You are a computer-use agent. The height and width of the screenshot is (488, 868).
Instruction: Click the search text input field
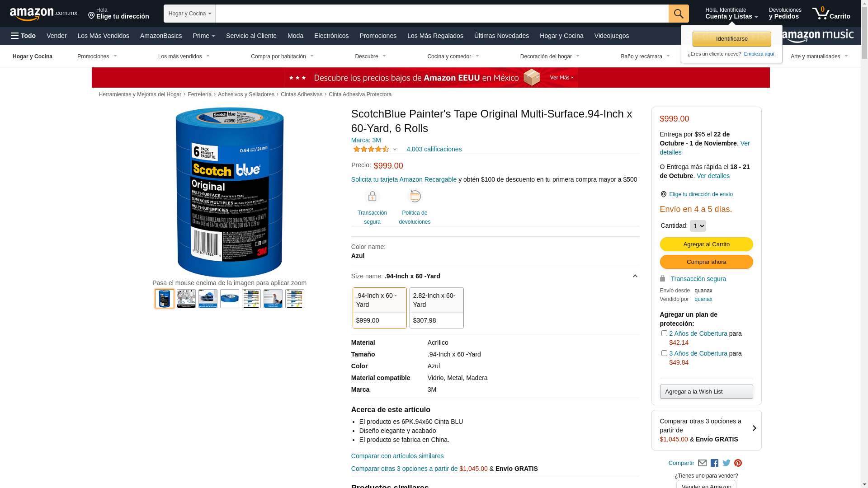tap(442, 14)
